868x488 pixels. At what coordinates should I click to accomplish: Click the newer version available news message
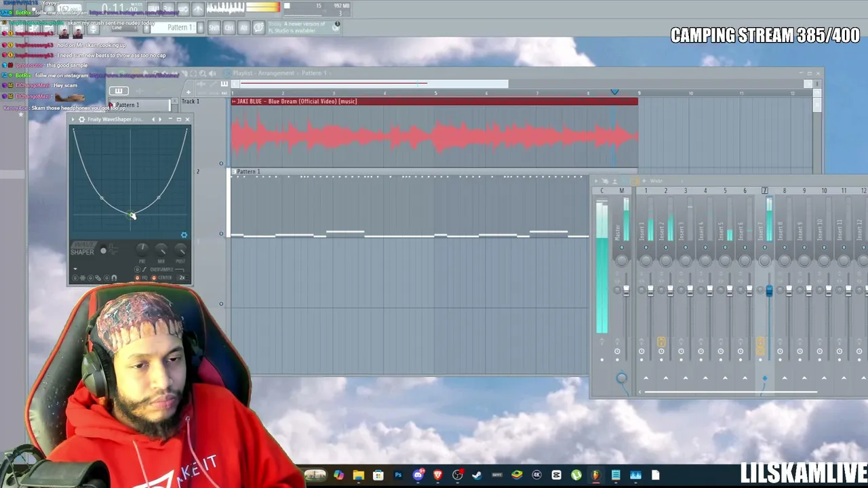point(297,26)
